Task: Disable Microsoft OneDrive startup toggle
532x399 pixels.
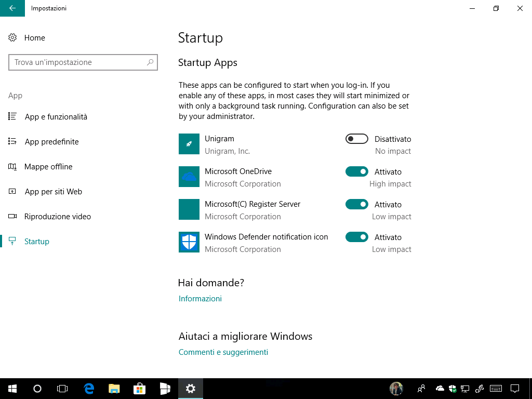Action: (x=356, y=171)
